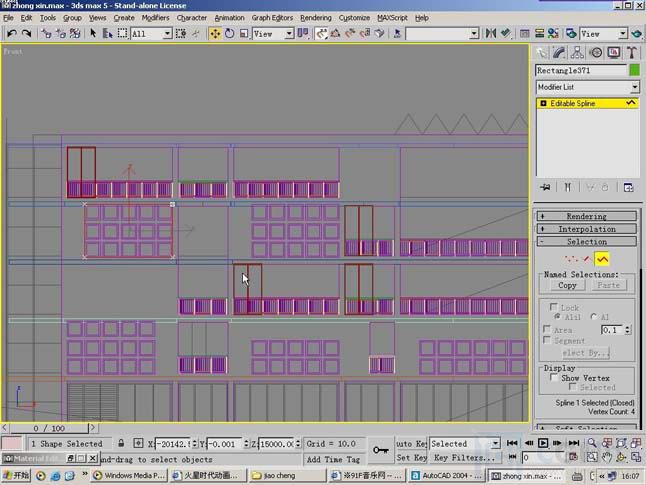Activate the Select and Link tool
Viewport: 646px width, 485px height.
coord(46,33)
